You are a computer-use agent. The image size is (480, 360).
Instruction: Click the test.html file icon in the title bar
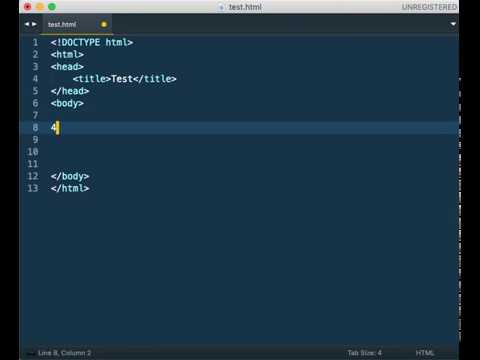pos(221,7)
